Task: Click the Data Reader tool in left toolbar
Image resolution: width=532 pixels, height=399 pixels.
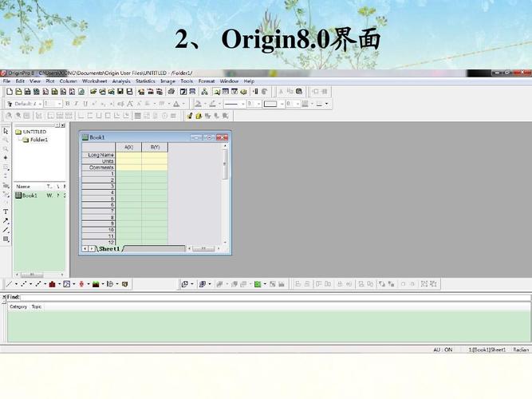Action: (x=6, y=167)
